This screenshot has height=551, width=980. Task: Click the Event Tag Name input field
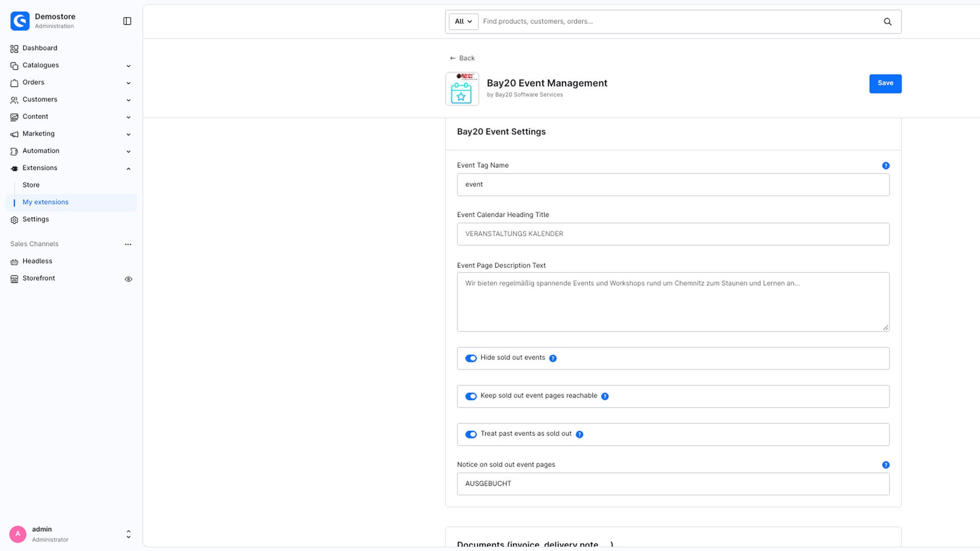[673, 185]
